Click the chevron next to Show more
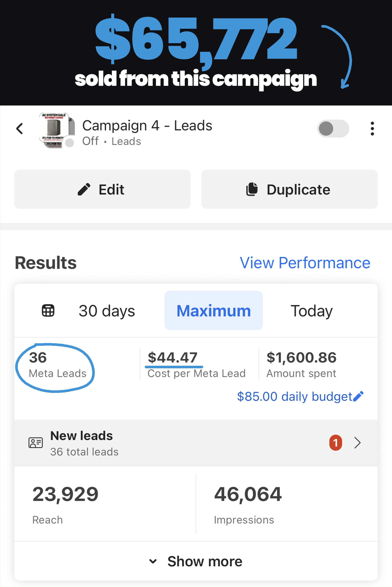This screenshot has height=587, width=392. [153, 561]
